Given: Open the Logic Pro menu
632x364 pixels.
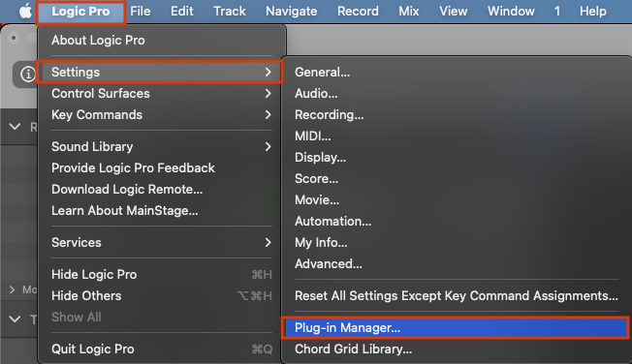Looking at the screenshot, I should point(80,12).
